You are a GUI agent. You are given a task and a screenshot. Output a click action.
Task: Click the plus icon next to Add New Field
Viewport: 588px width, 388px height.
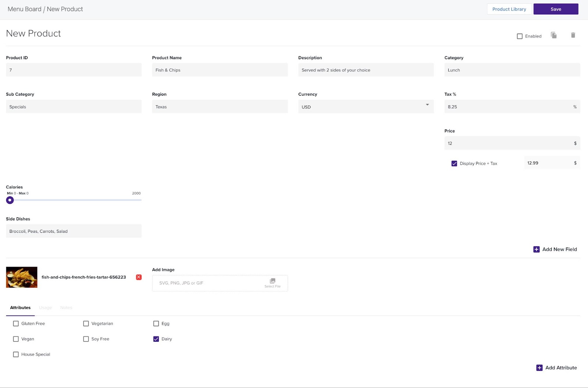[536, 249]
